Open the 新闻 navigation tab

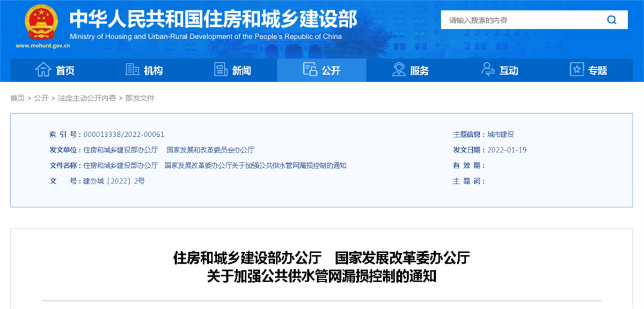[241, 70]
